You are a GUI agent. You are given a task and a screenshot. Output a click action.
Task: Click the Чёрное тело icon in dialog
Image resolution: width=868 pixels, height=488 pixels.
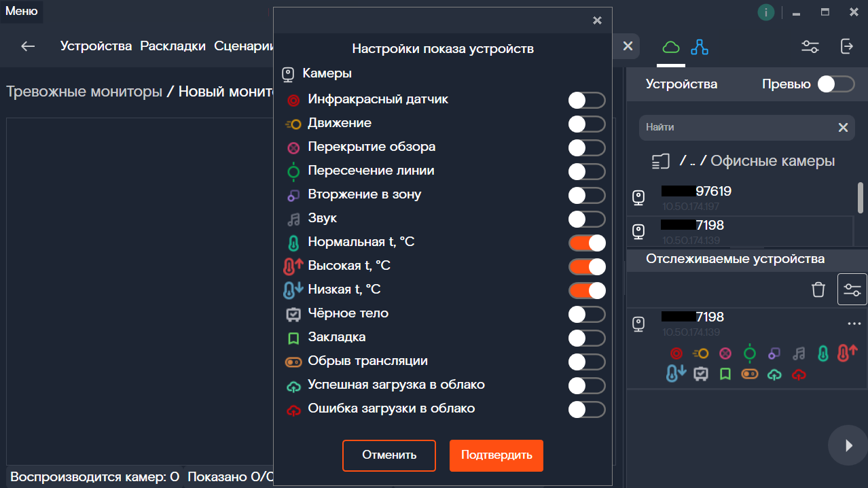click(293, 315)
